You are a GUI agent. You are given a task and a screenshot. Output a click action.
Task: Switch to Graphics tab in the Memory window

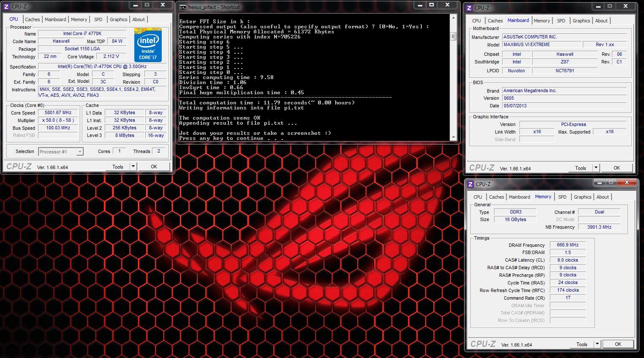pyautogui.click(x=583, y=197)
